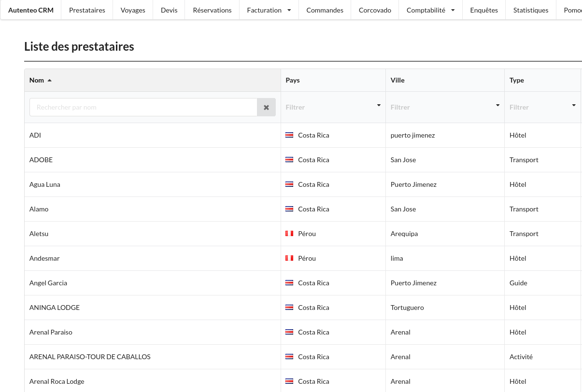
Task: Select the Alamo provider name
Action: pos(39,209)
